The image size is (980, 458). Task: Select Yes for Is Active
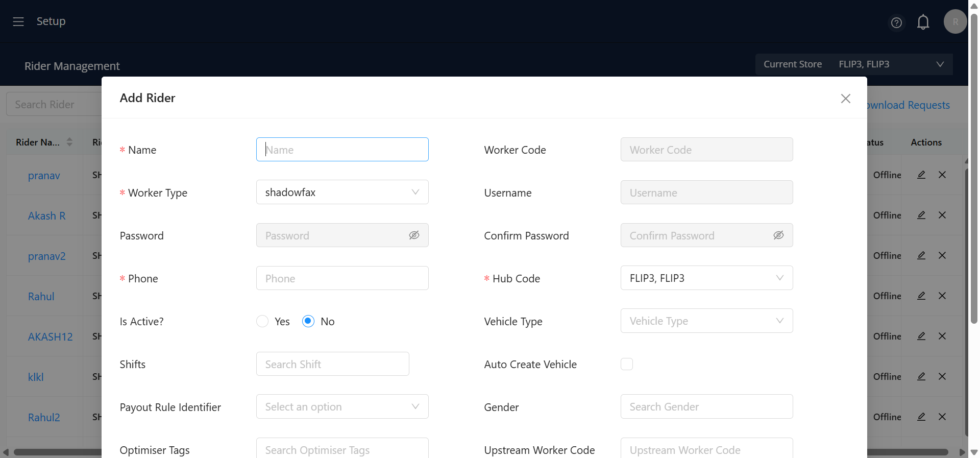coord(262,321)
